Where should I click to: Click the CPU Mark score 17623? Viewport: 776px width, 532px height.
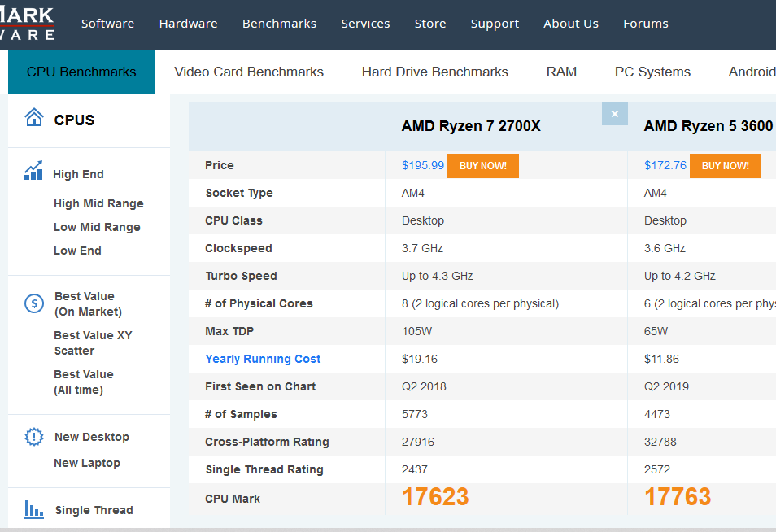tap(435, 497)
